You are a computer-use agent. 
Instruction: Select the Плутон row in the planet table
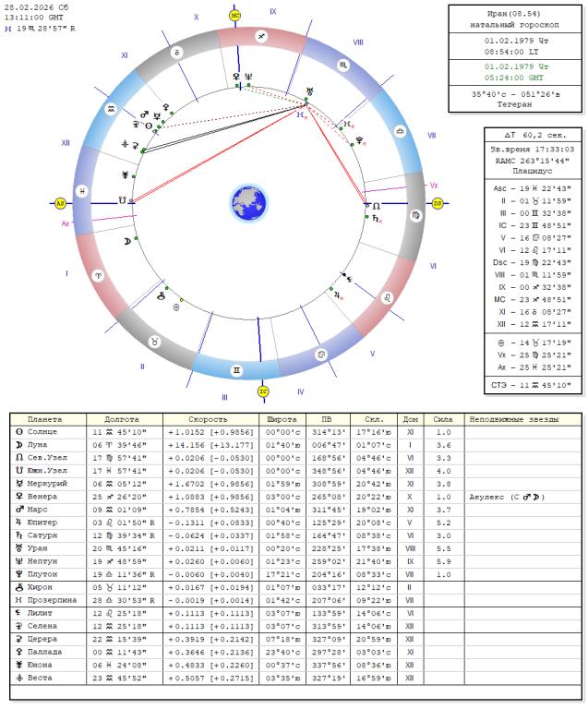44,573
